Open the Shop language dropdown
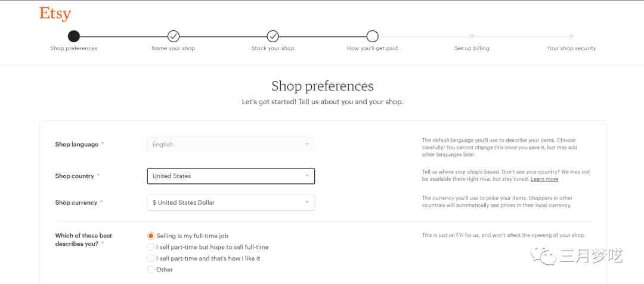Screen dimensions: 644x284 pyautogui.click(x=231, y=144)
